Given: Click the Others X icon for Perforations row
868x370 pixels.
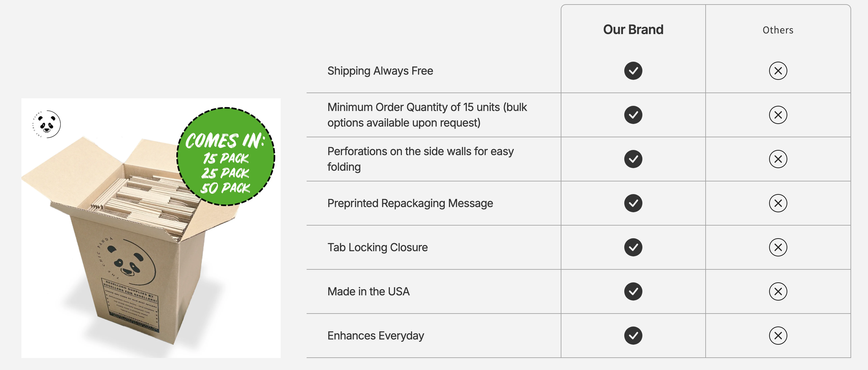Looking at the screenshot, I should [778, 159].
